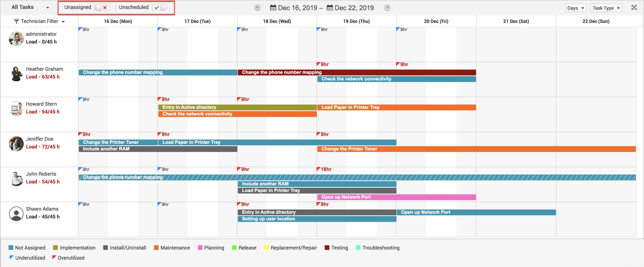
Task: Open the Days view dropdown
Action: 575,8
